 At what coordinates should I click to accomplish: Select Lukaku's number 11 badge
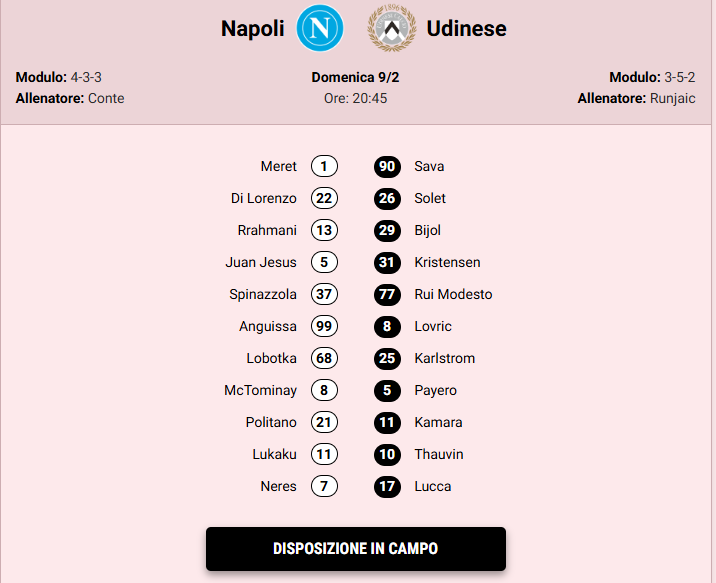pyautogui.click(x=324, y=454)
